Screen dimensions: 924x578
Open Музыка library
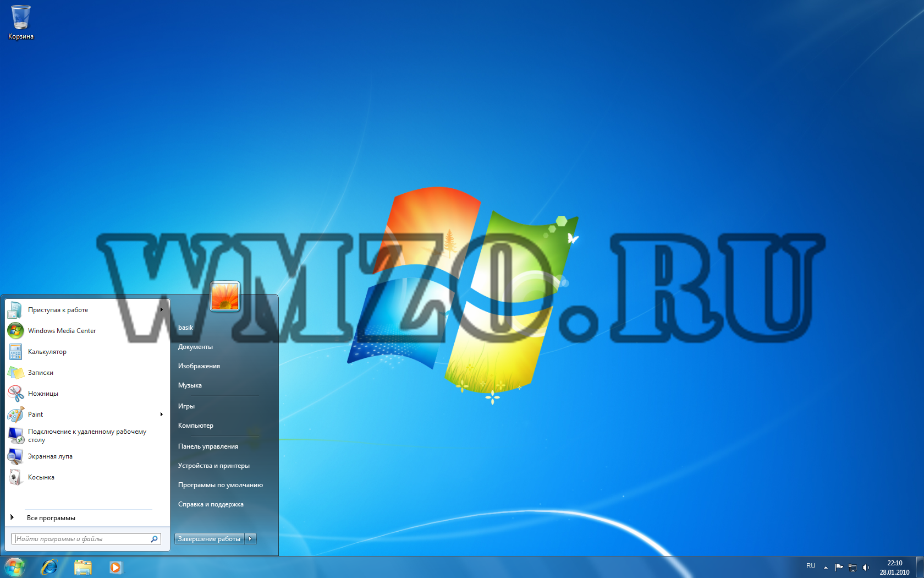tap(190, 385)
